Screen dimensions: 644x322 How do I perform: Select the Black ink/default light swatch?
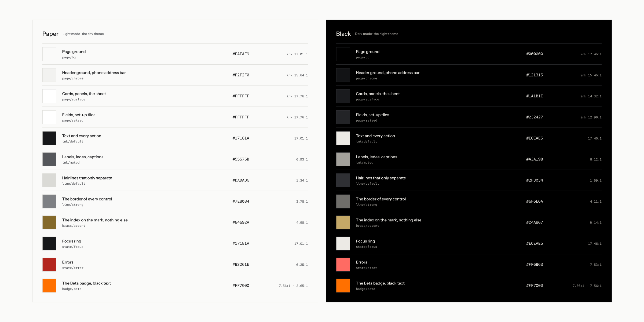pyautogui.click(x=343, y=138)
